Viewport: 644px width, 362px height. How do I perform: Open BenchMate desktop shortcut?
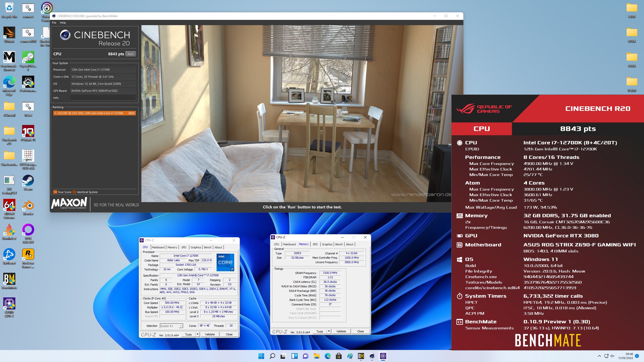pos(9,281)
